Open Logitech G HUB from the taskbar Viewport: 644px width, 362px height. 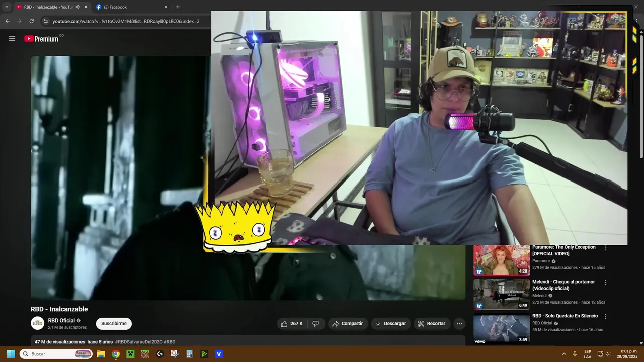pyautogui.click(x=160, y=354)
